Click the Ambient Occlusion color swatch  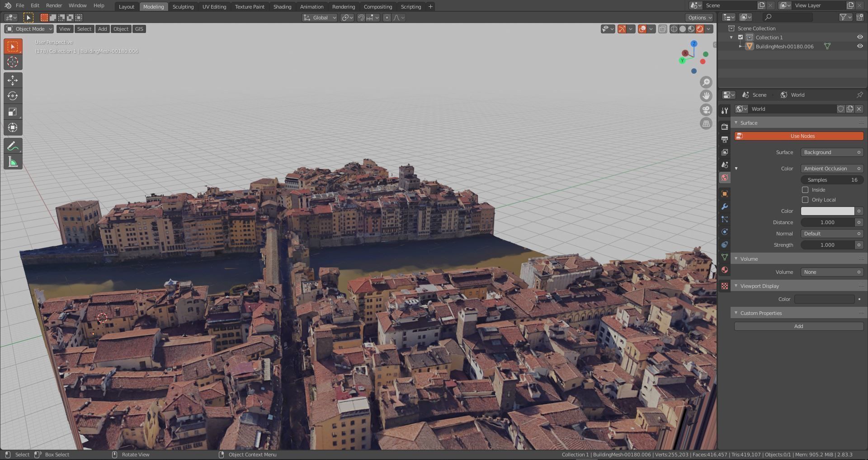coord(828,211)
